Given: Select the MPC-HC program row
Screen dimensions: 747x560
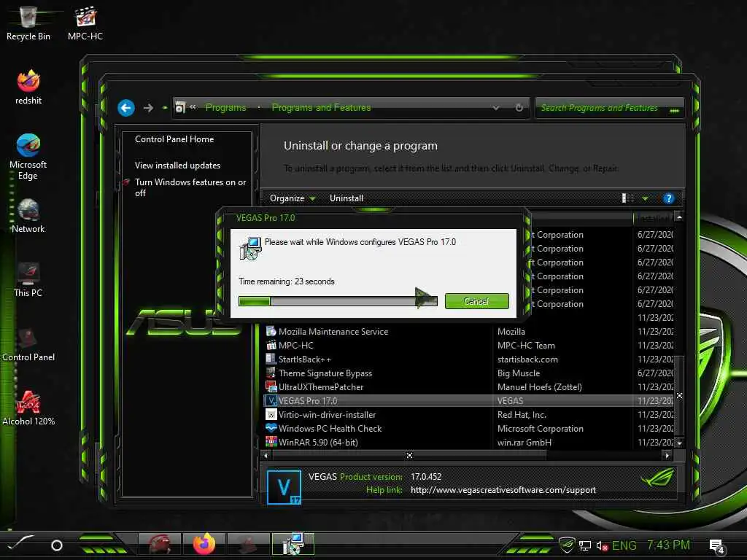Looking at the screenshot, I should click(469, 345).
